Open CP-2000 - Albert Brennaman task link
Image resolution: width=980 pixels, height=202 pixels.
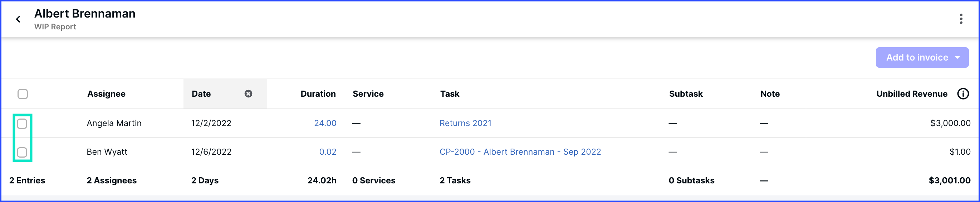tap(520, 152)
